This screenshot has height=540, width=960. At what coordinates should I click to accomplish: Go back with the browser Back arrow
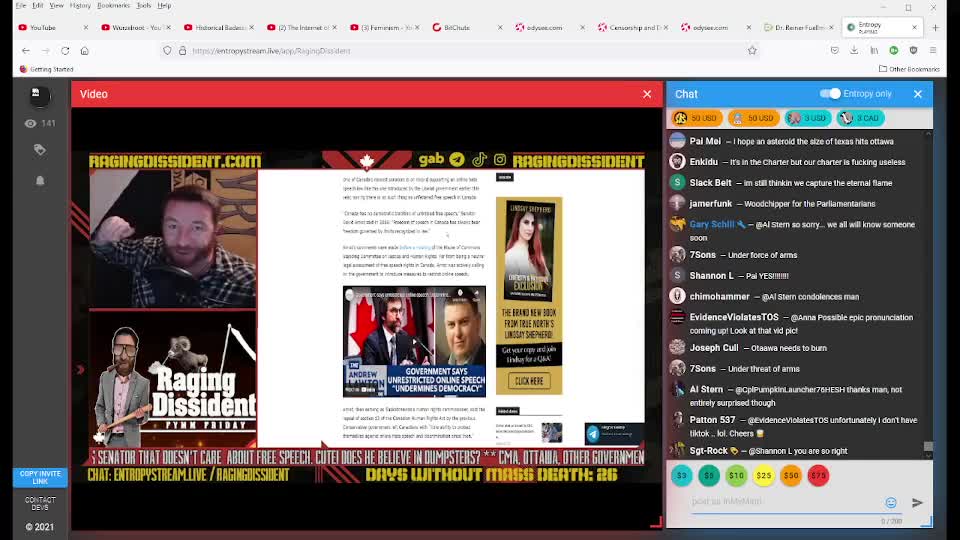26,51
